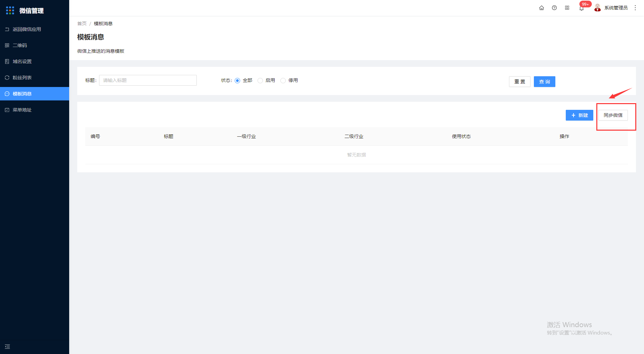Open 二维码 menu item
The height and width of the screenshot is (354, 644).
point(35,45)
